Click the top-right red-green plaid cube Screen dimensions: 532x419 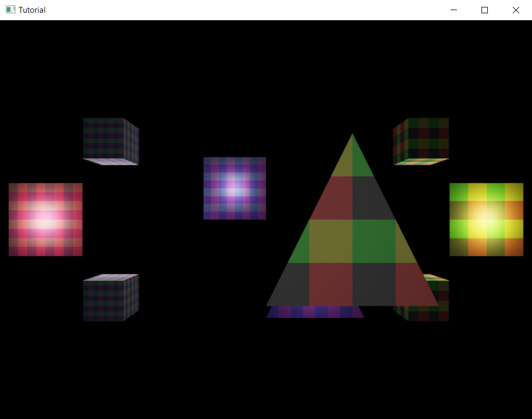[x=420, y=141]
